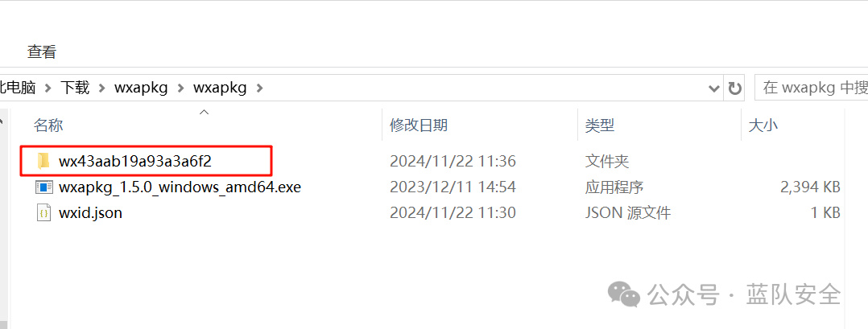This screenshot has width=868, height=329.
Task: Expand the chevron after the last wxapkg breadcrumb
Action: click(259, 88)
